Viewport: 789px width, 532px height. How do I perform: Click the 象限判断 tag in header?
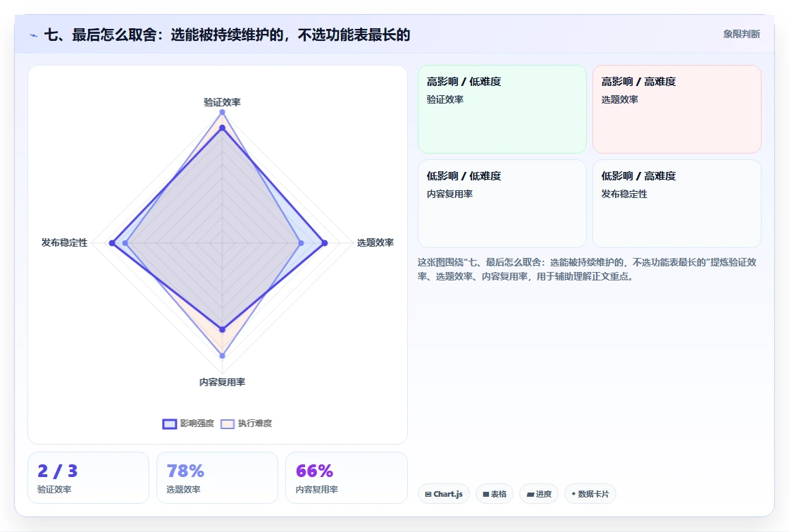pyautogui.click(x=741, y=35)
